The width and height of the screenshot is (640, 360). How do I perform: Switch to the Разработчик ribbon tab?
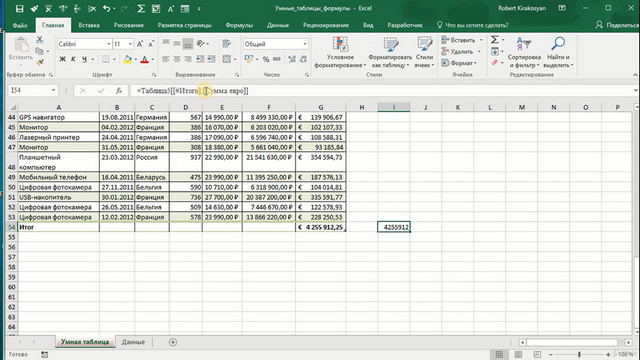pyautogui.click(x=405, y=25)
